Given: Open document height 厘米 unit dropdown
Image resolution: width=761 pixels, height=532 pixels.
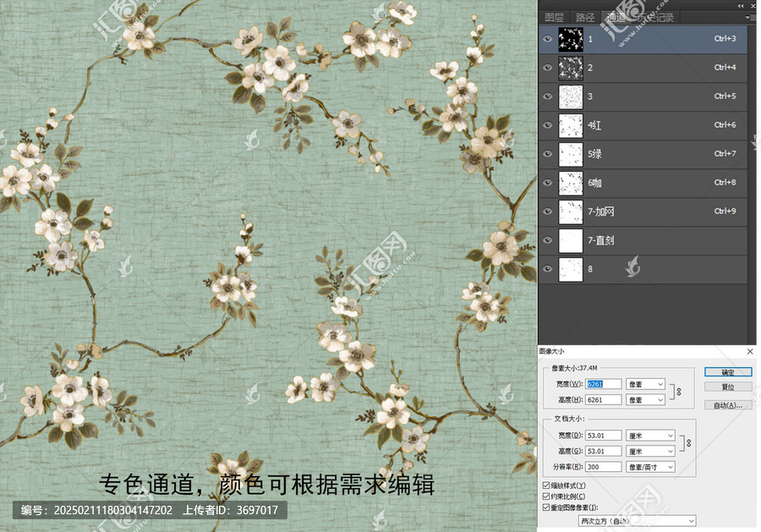Looking at the screenshot, I should click(x=650, y=451).
